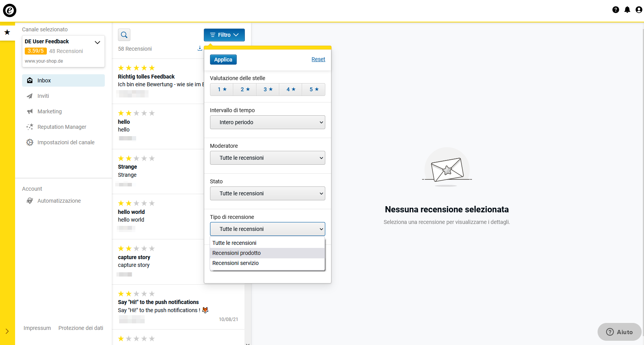Toggle the 5 star rating filter
This screenshot has height=345, width=644.
(x=314, y=89)
